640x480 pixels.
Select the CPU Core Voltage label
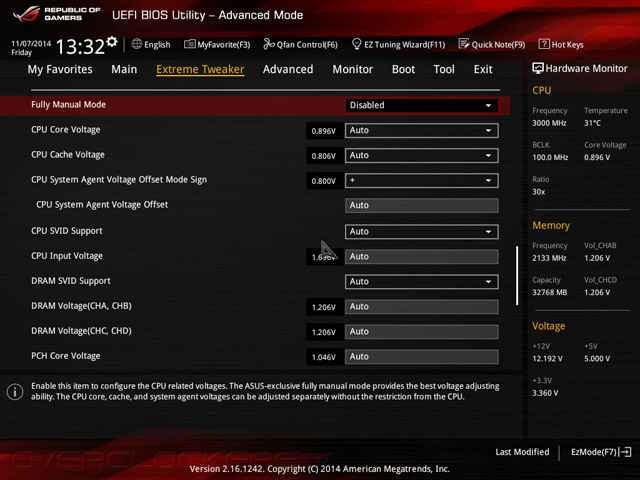tap(66, 130)
